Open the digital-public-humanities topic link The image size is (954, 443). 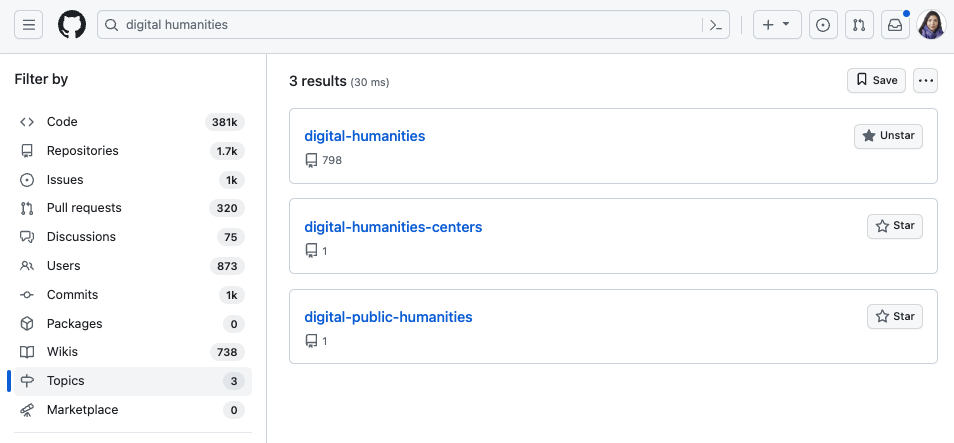388,317
